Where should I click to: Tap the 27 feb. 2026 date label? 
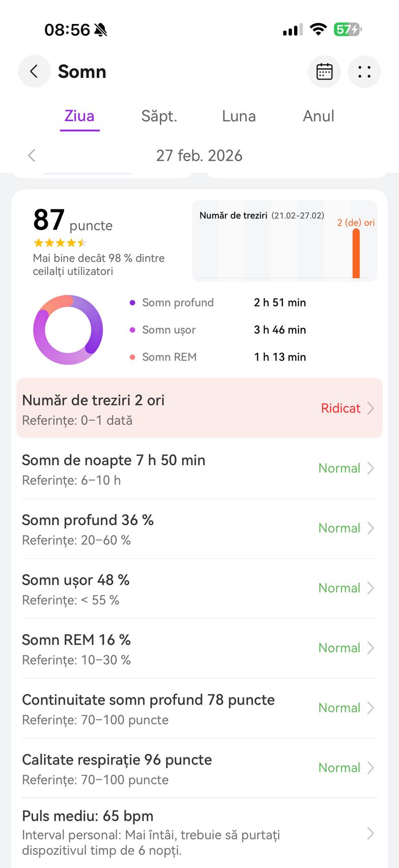click(199, 155)
